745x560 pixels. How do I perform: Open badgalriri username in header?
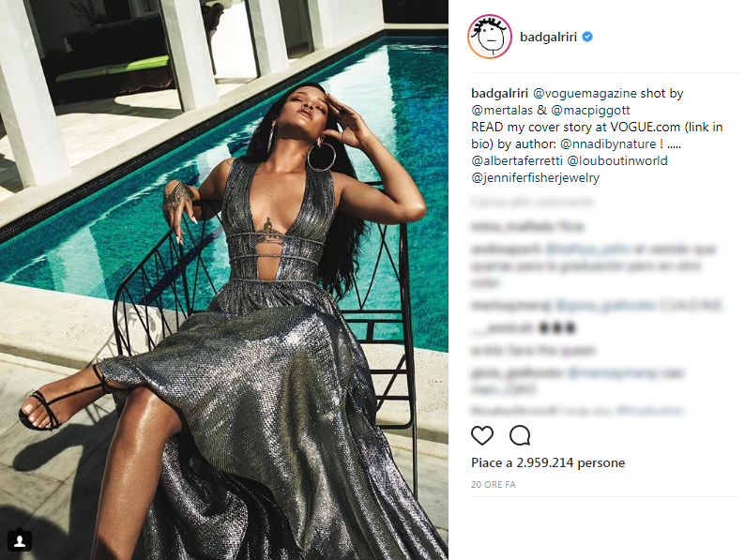pyautogui.click(x=548, y=37)
